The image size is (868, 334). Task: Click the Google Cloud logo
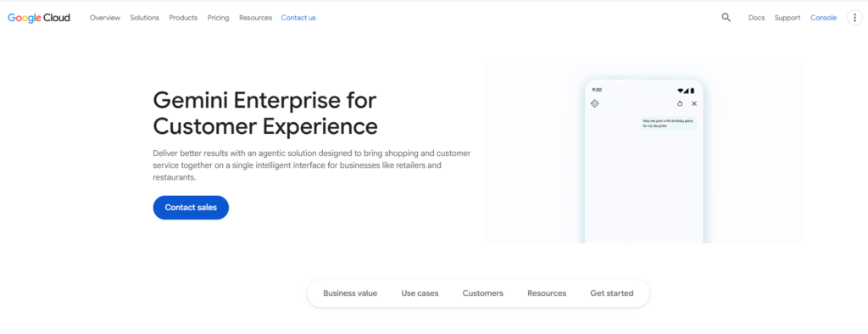[39, 18]
